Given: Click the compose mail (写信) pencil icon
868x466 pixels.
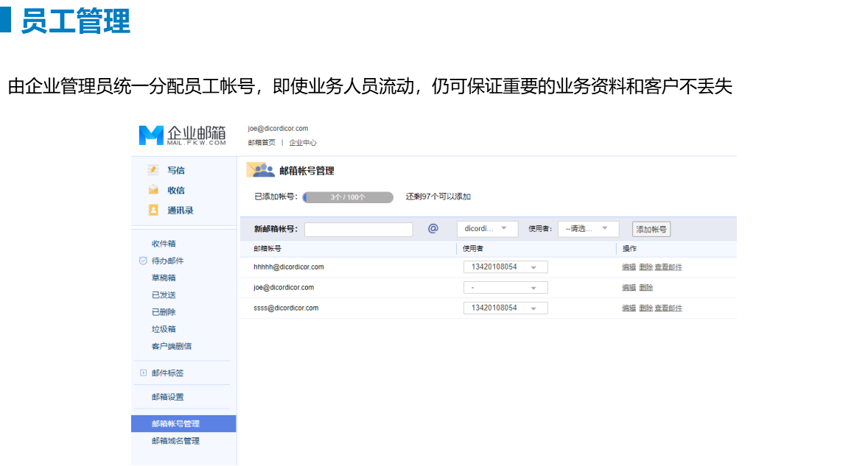Looking at the screenshot, I should pos(153,170).
